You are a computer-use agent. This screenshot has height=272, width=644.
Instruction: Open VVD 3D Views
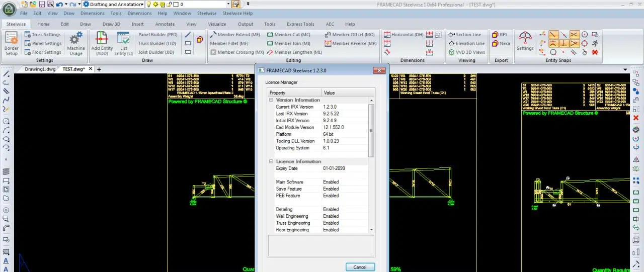tap(466, 52)
